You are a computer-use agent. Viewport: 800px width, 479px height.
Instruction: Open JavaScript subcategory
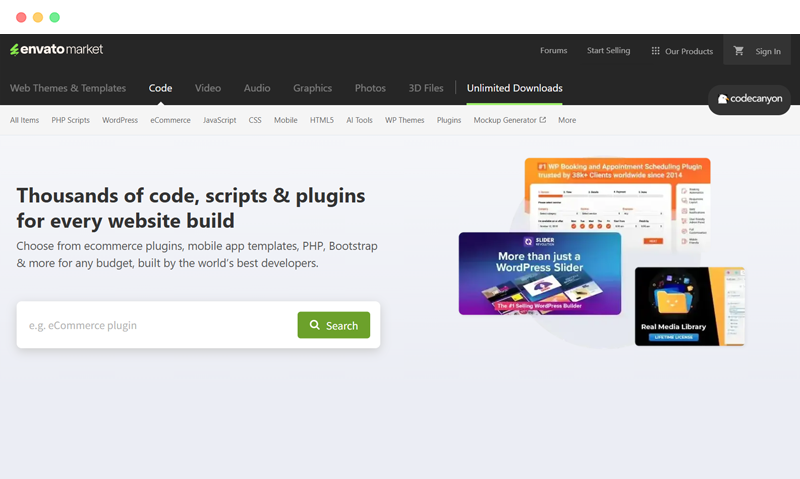219,120
